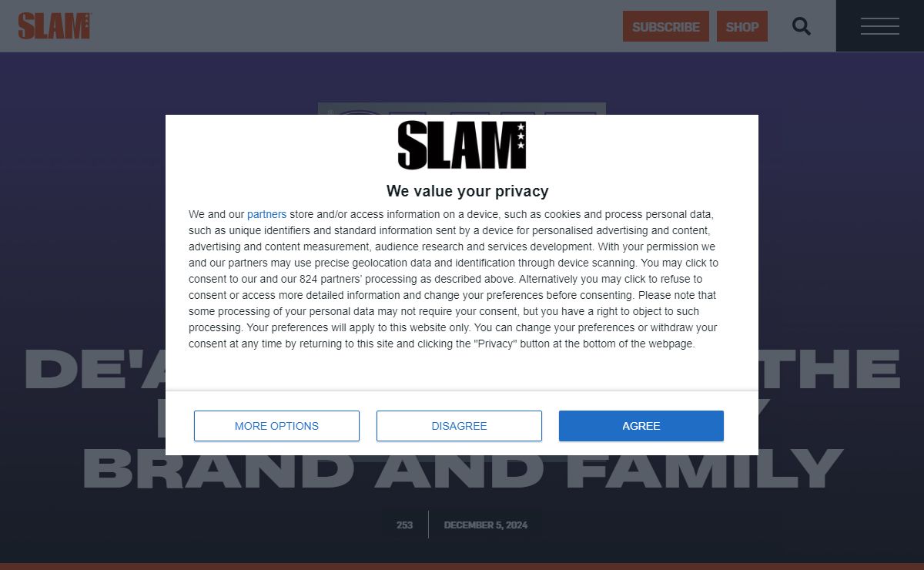This screenshot has width=924, height=570.
Task: Accept cookies with the AGREE button
Action: point(641,426)
